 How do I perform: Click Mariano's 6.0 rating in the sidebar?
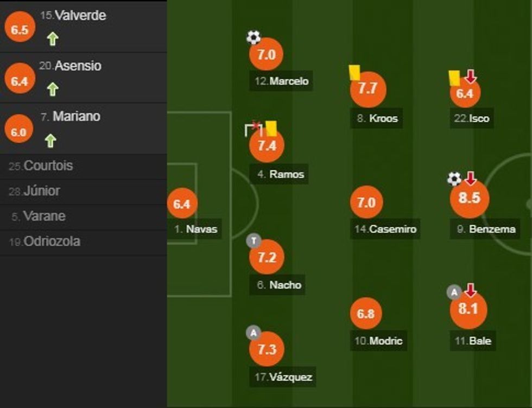coord(18,131)
